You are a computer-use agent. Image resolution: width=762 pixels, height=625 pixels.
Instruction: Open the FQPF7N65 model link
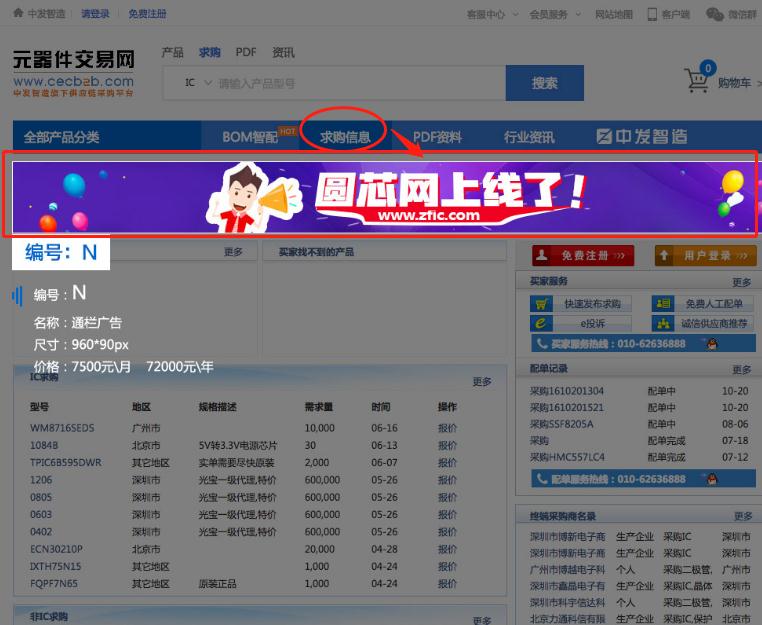point(53,584)
